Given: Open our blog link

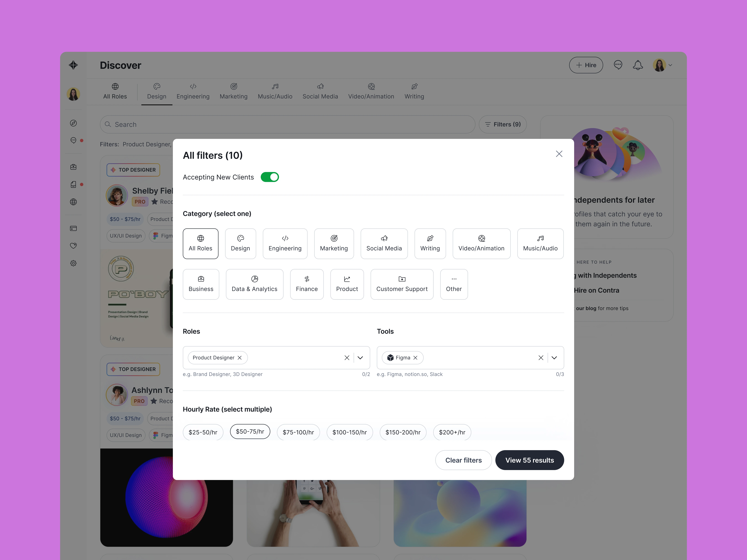Looking at the screenshot, I should coord(586,308).
